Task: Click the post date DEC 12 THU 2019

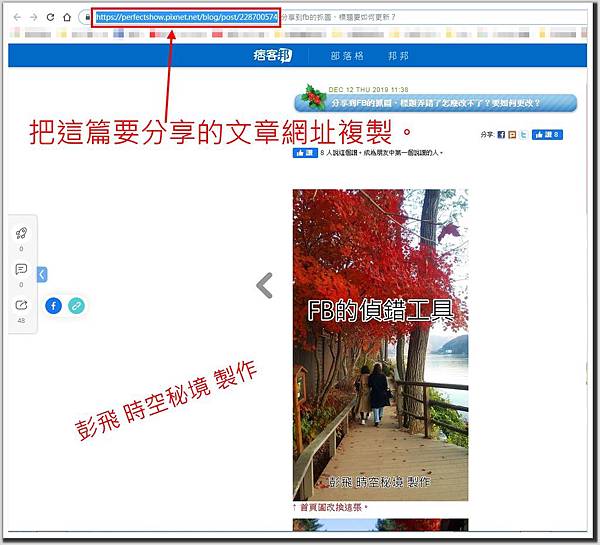Action: tap(368, 90)
